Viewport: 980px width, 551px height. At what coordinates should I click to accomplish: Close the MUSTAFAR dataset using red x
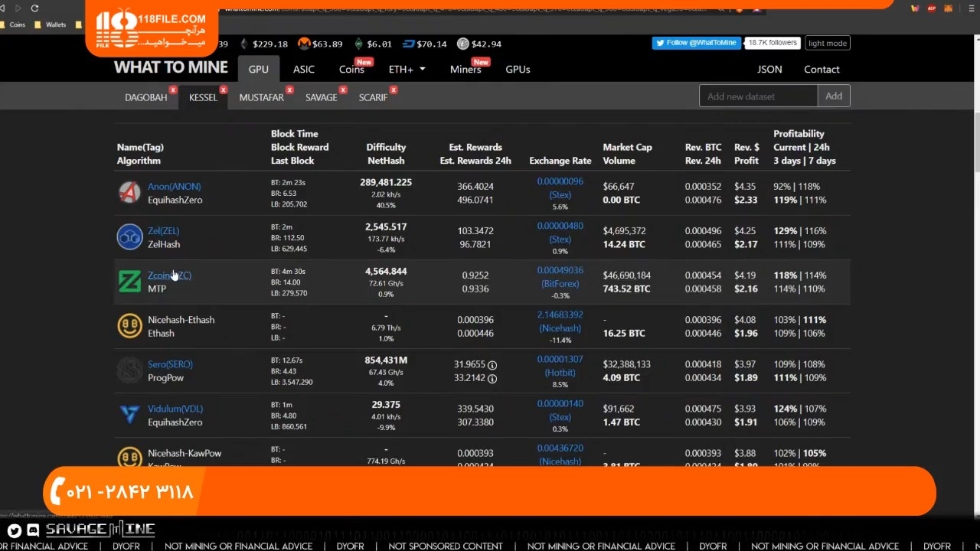pyautogui.click(x=290, y=90)
